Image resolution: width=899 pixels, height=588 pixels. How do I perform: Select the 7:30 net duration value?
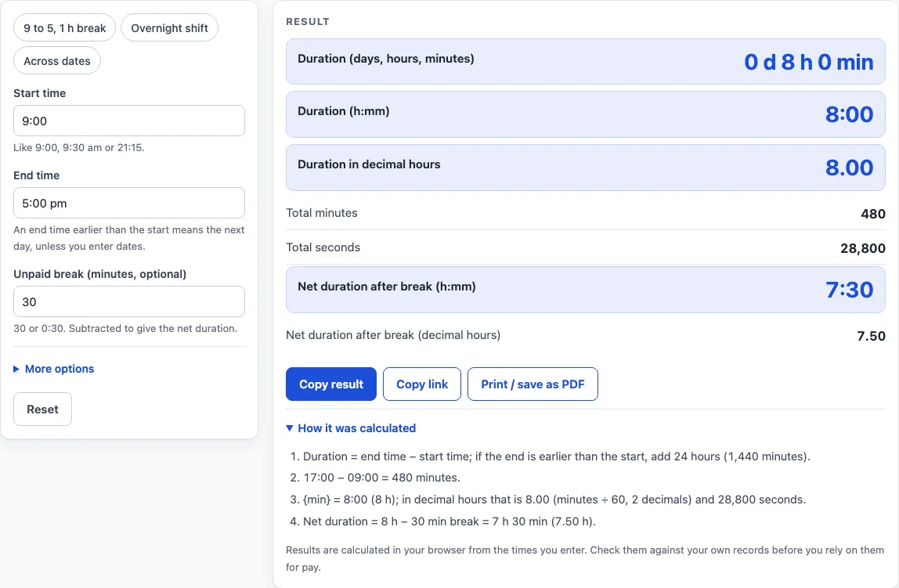[849, 290]
